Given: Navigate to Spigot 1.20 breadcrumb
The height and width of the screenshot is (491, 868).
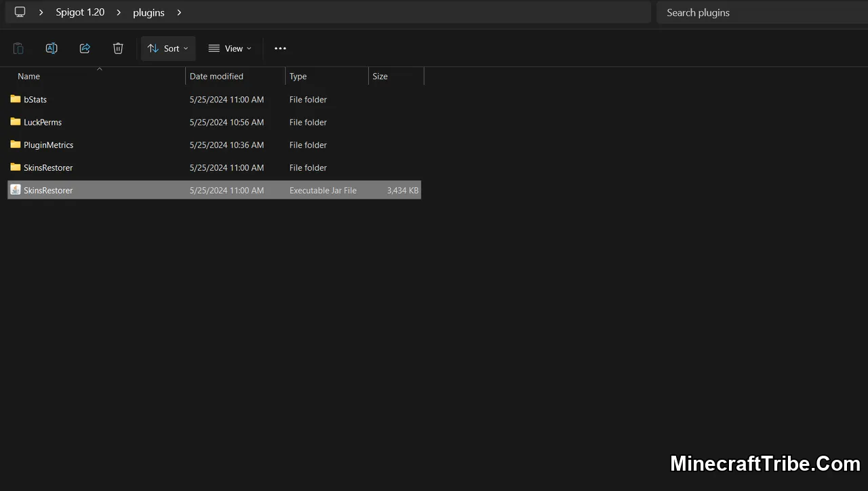Looking at the screenshot, I should click(x=80, y=12).
